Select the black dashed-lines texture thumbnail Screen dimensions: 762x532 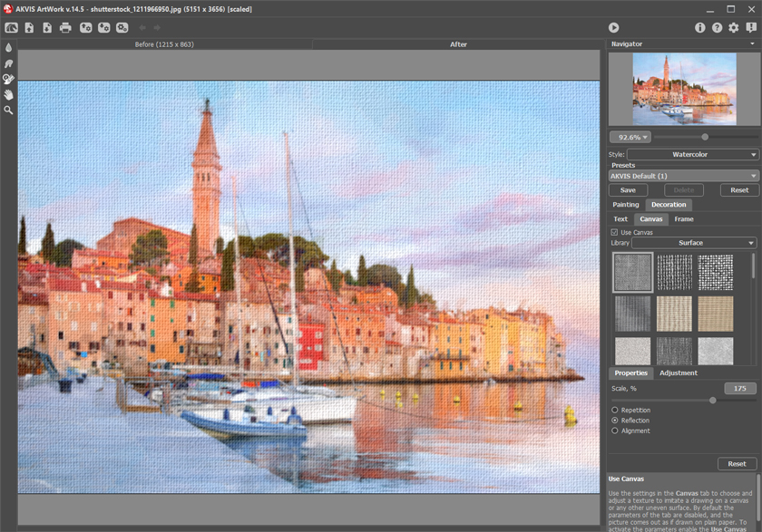[x=674, y=272]
